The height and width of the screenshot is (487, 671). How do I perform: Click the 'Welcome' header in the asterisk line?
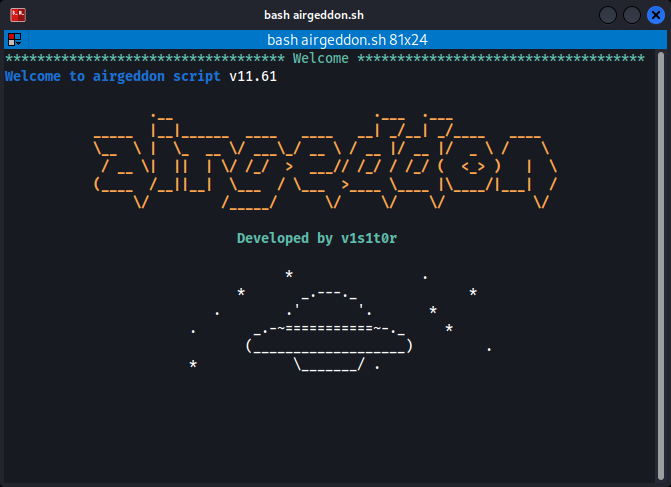click(x=321, y=58)
